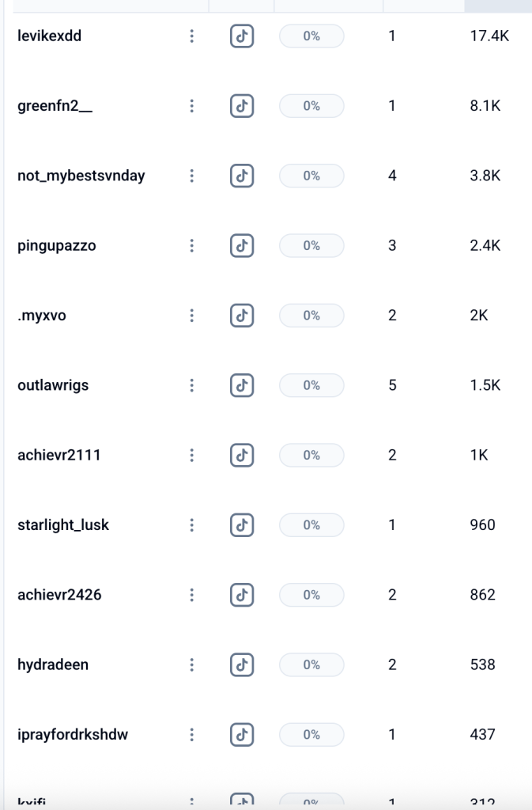Open the three-dot menu for iprayfordrkshdw
Viewport: 532px width, 810px height.
click(x=191, y=735)
